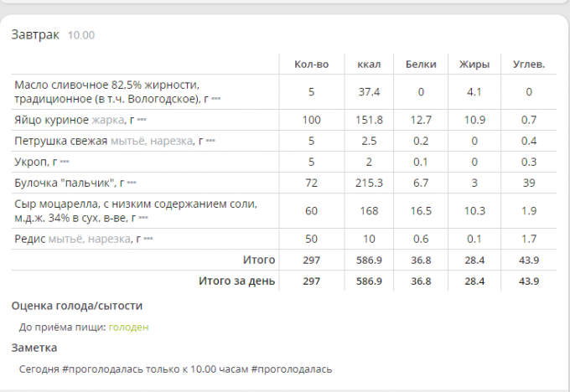Click the Завтрак meal heading
The width and height of the screenshot is (570, 392).
35,34
